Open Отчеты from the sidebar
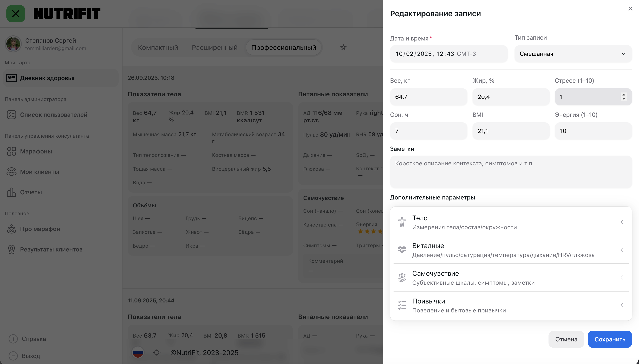This screenshot has width=639, height=364. (x=31, y=192)
